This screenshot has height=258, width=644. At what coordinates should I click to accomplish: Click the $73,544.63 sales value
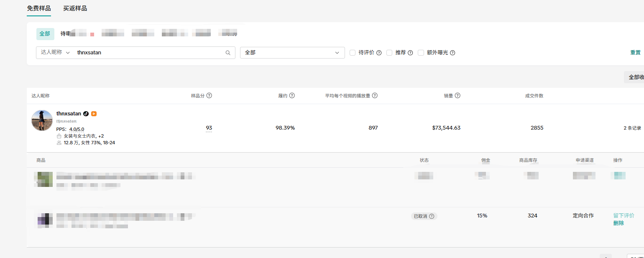(x=446, y=128)
